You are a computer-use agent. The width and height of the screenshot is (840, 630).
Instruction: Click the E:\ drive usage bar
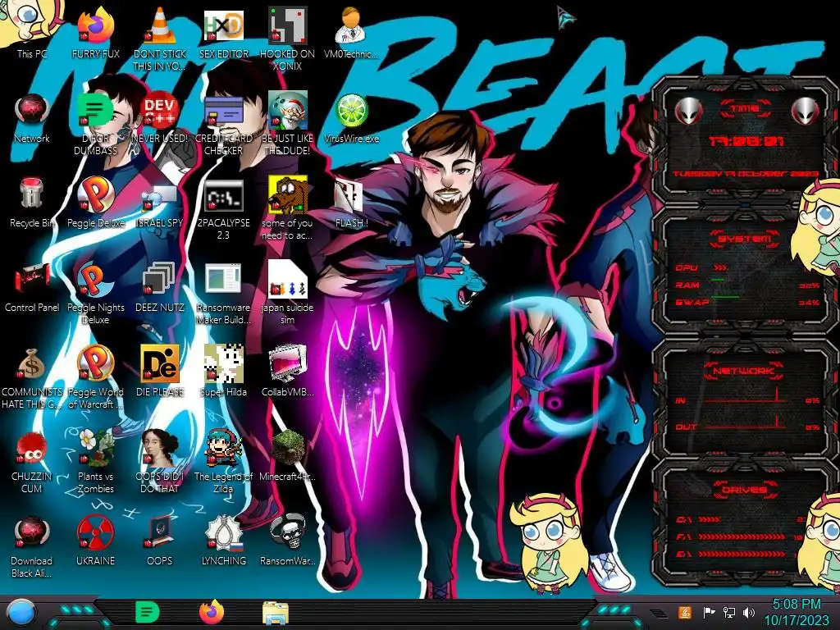pyautogui.click(x=742, y=554)
